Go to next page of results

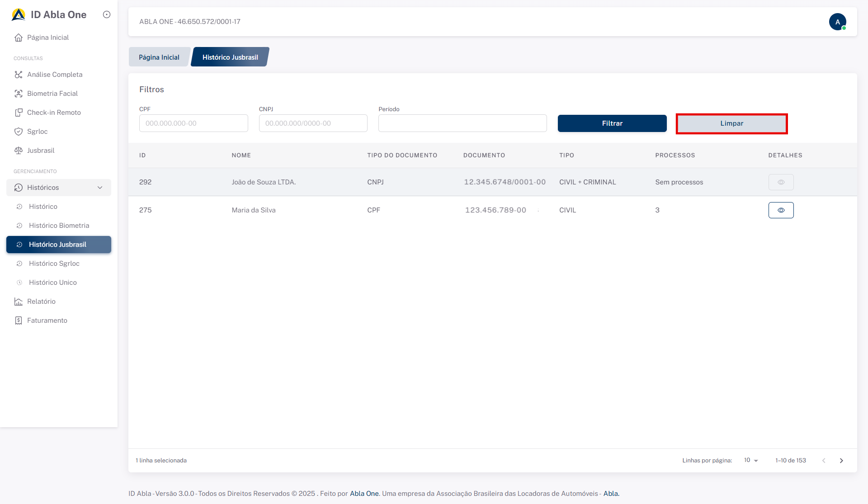click(841, 461)
